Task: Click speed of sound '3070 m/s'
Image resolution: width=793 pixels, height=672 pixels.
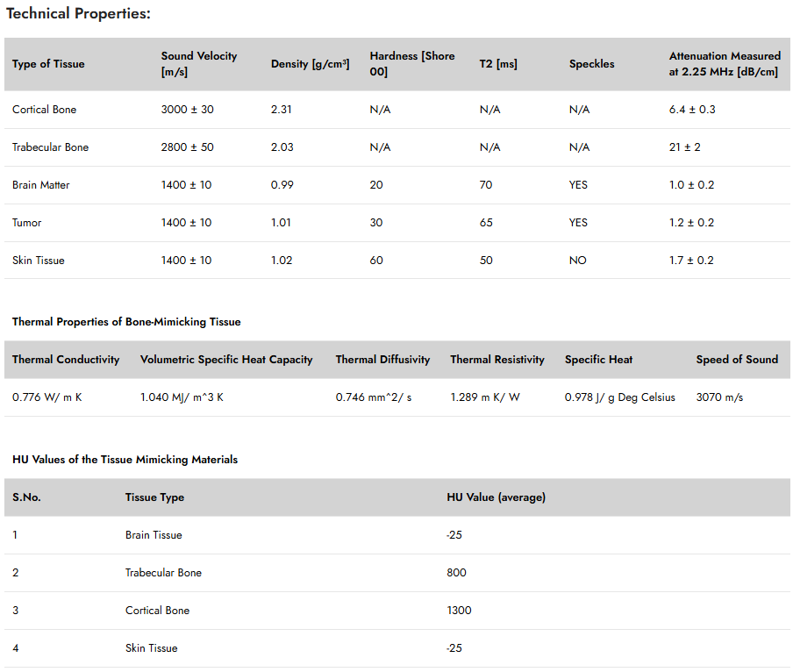Action: coord(719,397)
